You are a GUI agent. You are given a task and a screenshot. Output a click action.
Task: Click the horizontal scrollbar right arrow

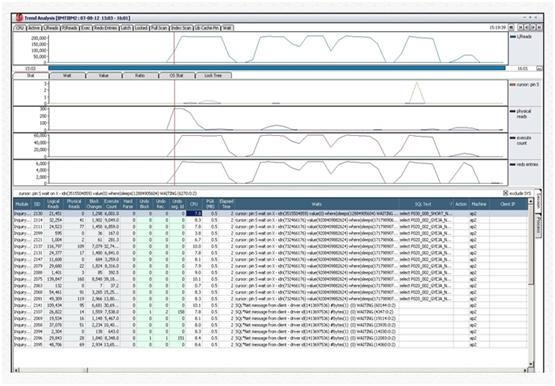tap(525, 370)
